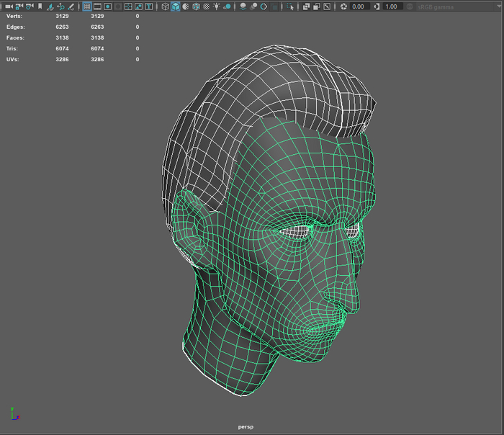Toggle the Field Chart overlay
Viewport: 504px width, 435px height.
127,6
